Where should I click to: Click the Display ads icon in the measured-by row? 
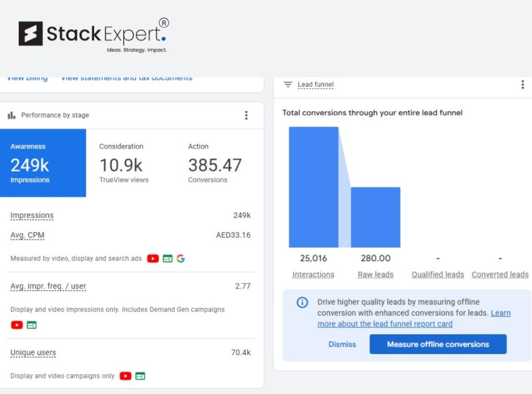point(167,258)
